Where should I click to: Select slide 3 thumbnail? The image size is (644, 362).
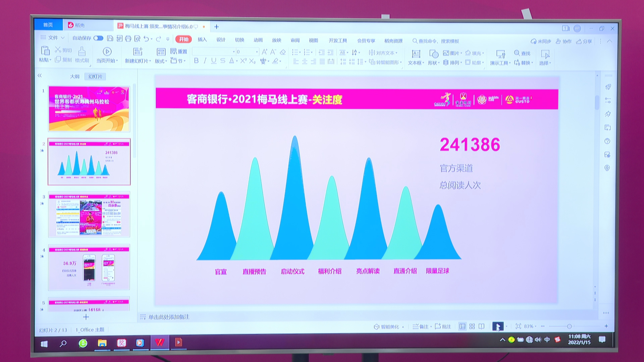89,215
